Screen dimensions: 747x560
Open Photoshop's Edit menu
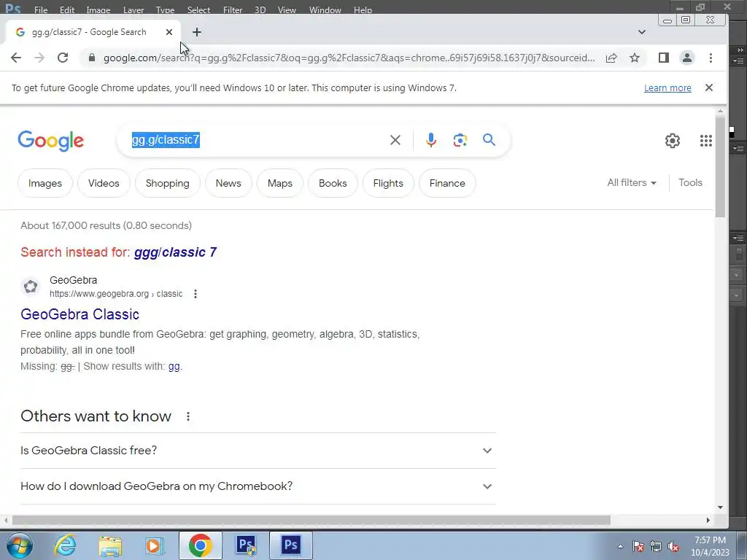pyautogui.click(x=67, y=9)
